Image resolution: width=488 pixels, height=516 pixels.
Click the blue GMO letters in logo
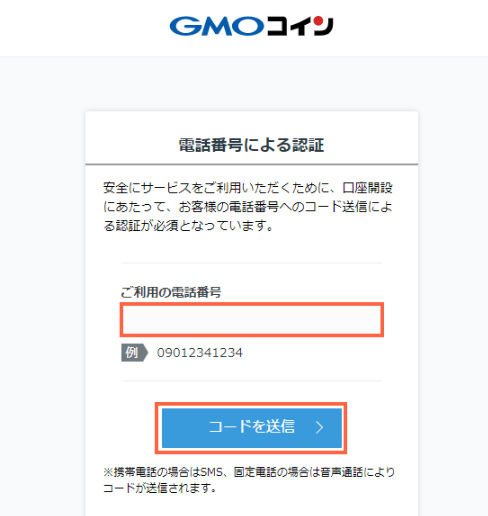217,26
